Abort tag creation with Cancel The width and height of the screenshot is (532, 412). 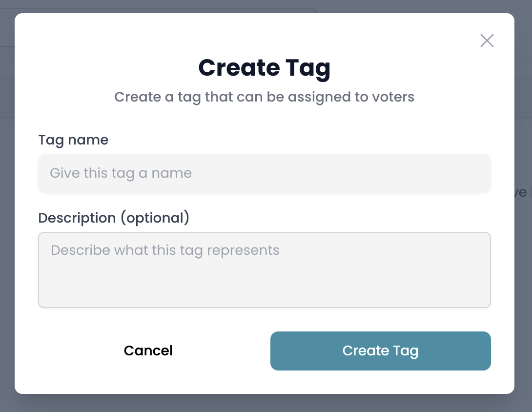pos(148,350)
